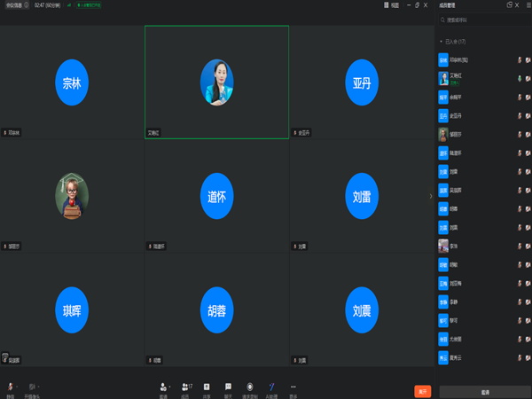Select the 刘雷 video tile

(x=362, y=196)
